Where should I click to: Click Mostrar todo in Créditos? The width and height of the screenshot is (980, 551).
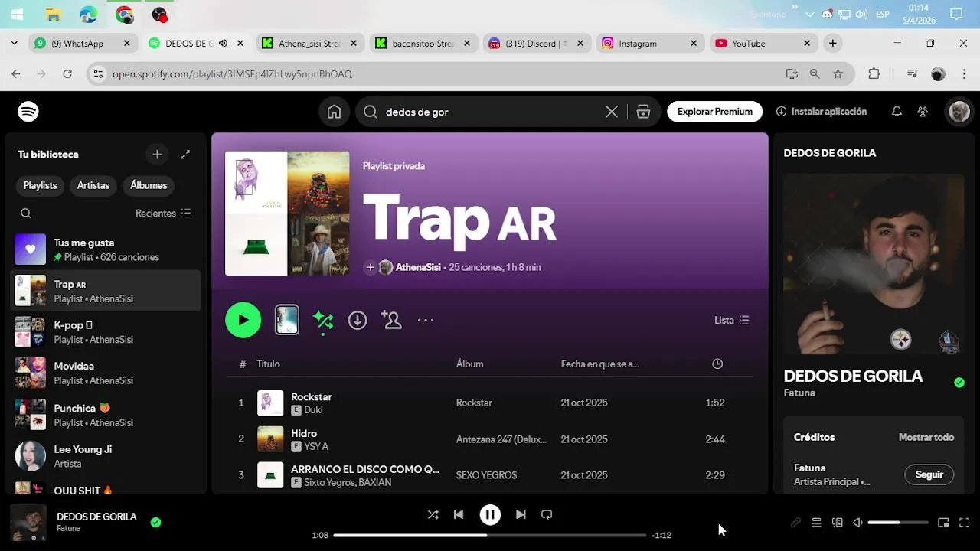tap(926, 438)
